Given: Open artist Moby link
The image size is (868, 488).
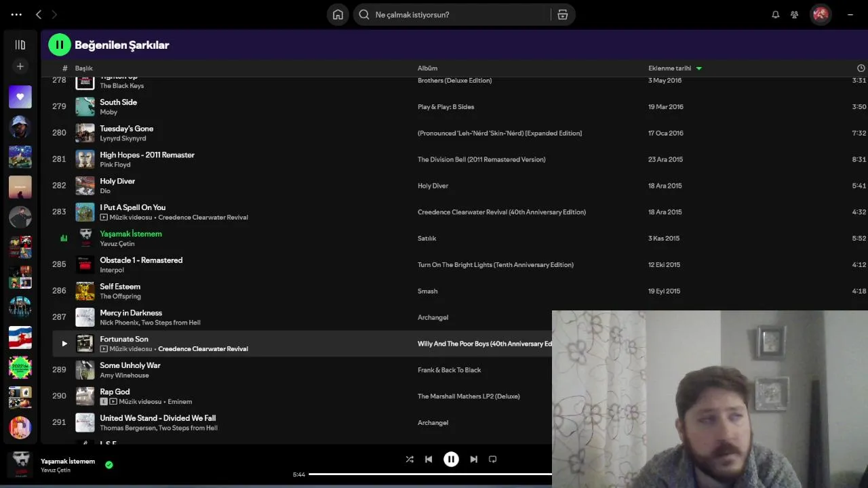Looking at the screenshot, I should click(x=108, y=113).
